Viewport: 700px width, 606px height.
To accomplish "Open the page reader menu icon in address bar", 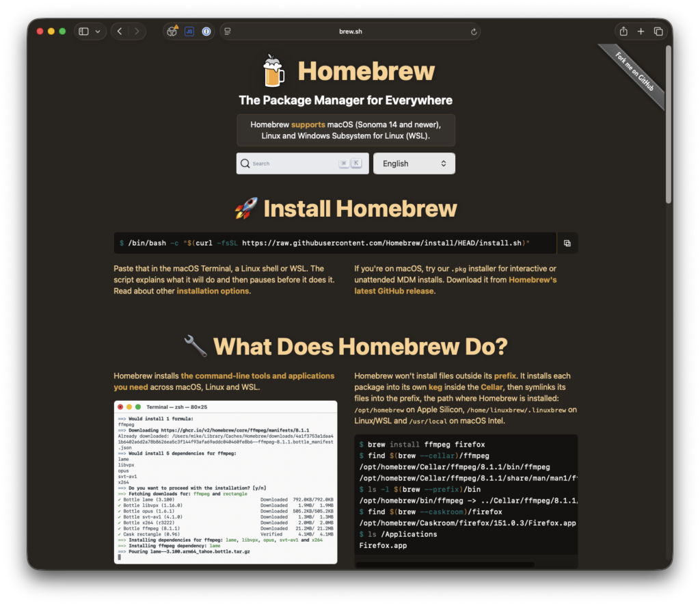I will (x=228, y=31).
